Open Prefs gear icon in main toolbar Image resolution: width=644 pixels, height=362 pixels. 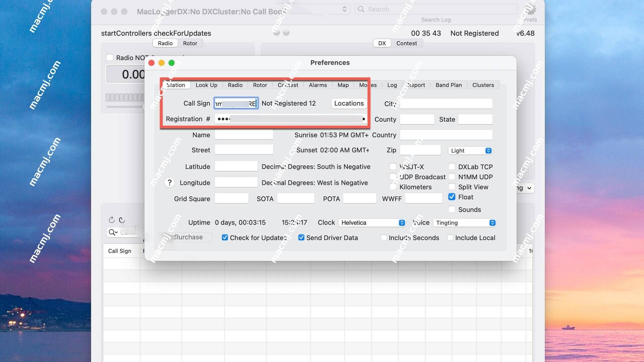tap(530, 9)
